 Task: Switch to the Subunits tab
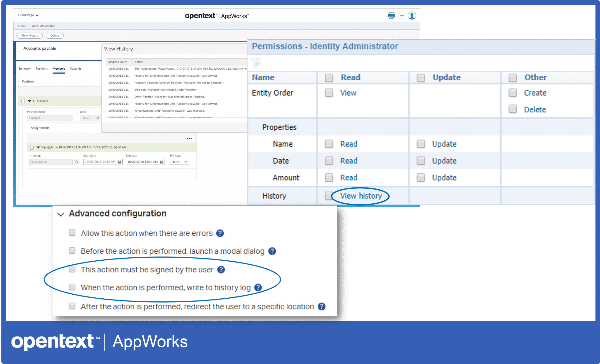(x=76, y=68)
